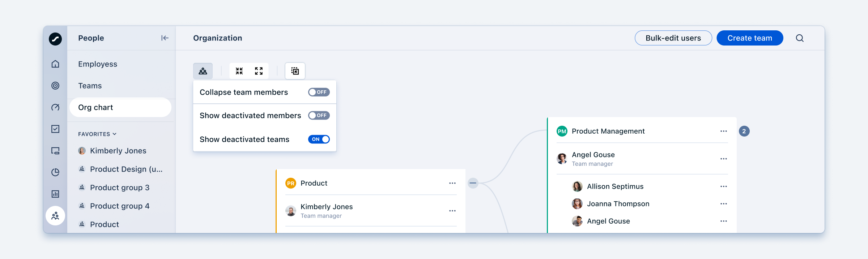This screenshot has height=259, width=868.
Task: Open the pie chart icon in the rail
Action: (x=55, y=172)
